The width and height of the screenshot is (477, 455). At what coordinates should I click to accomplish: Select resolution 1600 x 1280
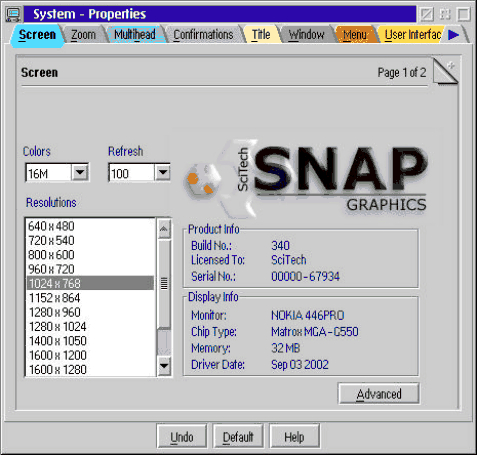pyautogui.click(x=90, y=369)
